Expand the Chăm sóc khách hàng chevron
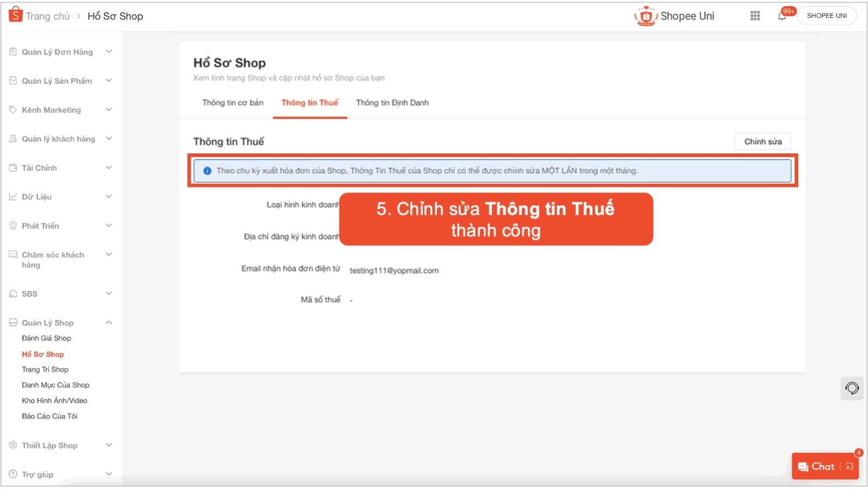The width and height of the screenshot is (868, 489). (x=108, y=254)
